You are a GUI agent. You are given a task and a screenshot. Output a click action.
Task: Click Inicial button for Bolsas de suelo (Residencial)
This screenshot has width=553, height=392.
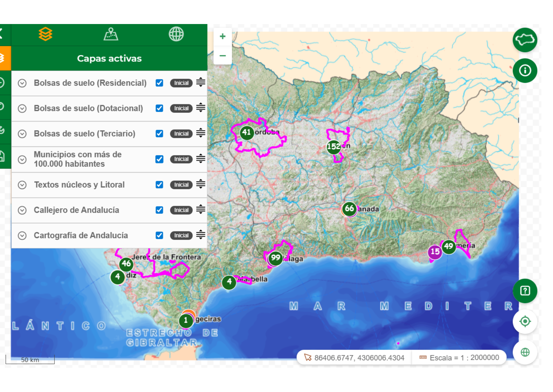[181, 83]
